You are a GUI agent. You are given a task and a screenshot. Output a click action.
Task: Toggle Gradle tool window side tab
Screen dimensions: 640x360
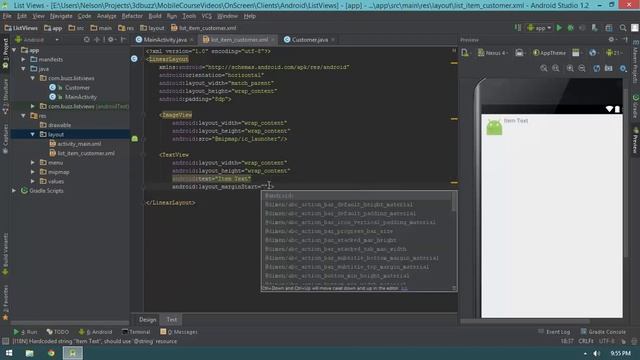[636, 107]
